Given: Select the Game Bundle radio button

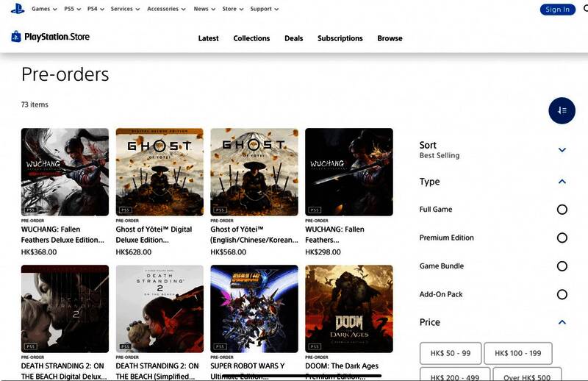Looking at the screenshot, I should point(562,266).
